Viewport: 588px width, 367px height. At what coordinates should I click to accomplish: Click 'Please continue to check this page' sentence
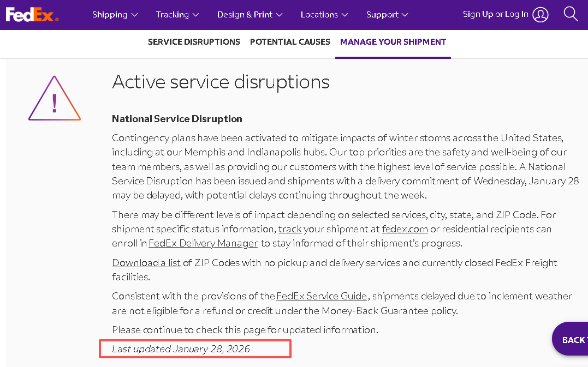click(x=245, y=330)
